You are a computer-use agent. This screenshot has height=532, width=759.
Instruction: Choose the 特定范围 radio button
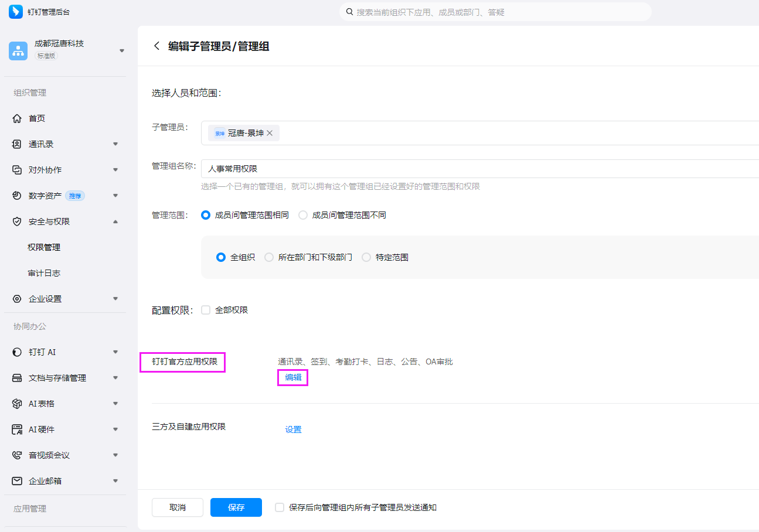point(366,257)
